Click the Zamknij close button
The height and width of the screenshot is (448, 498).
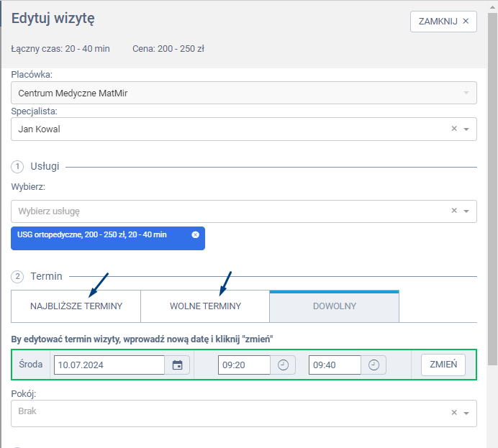click(443, 22)
